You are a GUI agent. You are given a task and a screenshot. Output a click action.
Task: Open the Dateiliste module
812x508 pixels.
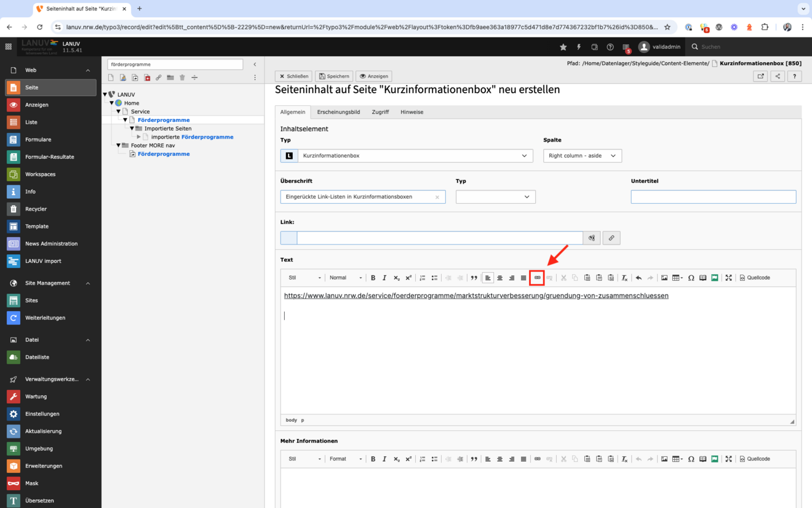tap(51, 357)
